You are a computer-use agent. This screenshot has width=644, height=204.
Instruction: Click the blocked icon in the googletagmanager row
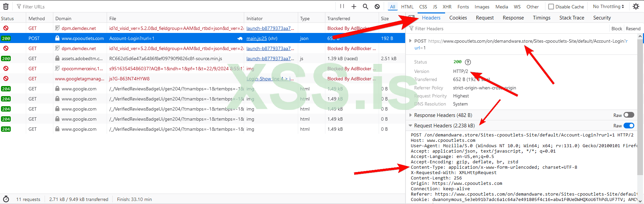click(6, 79)
